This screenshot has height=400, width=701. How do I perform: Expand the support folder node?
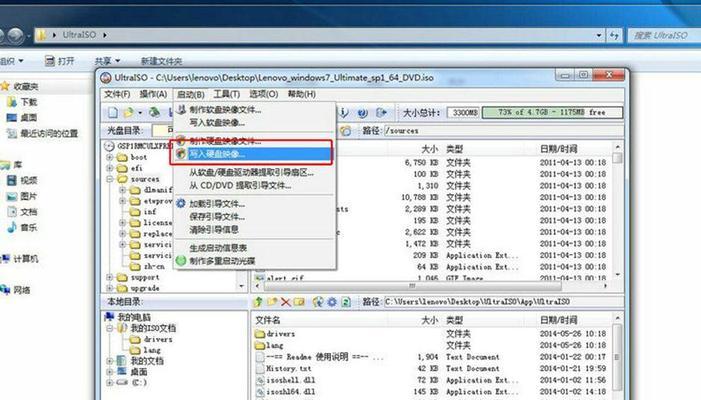click(x=110, y=278)
